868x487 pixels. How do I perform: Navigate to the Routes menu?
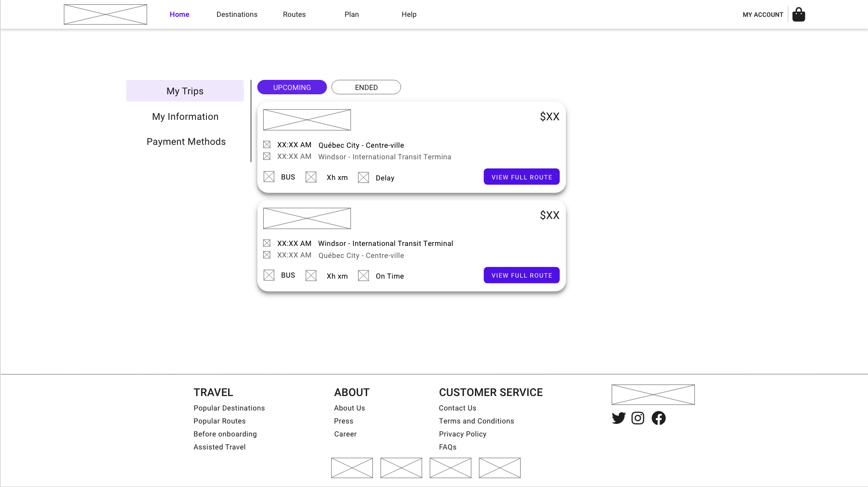(294, 14)
